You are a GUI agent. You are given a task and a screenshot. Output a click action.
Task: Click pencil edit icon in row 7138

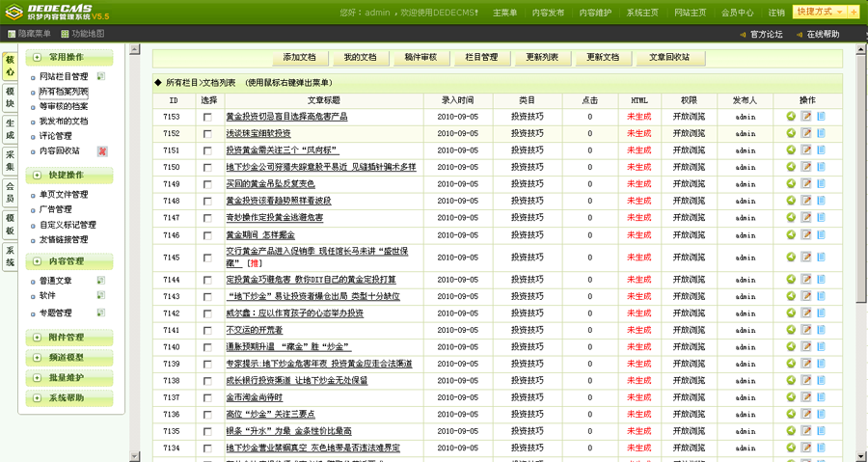(806, 381)
